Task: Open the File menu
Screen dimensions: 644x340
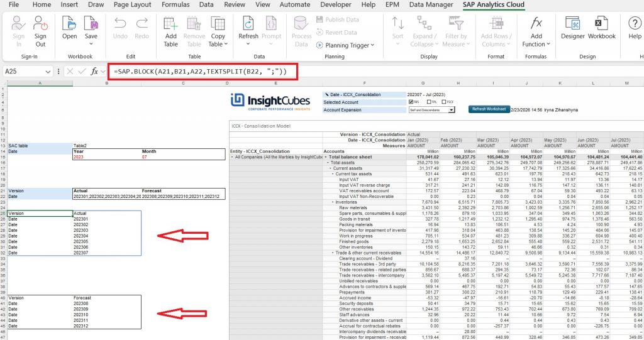Action: [x=14, y=4]
